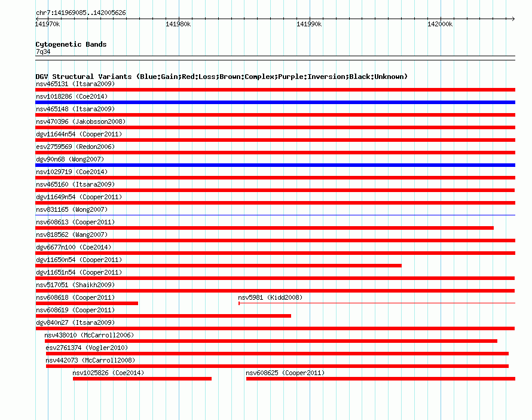Click the nsv831165 (Wong2007) label
532x420 pixels.
click(x=72, y=209)
